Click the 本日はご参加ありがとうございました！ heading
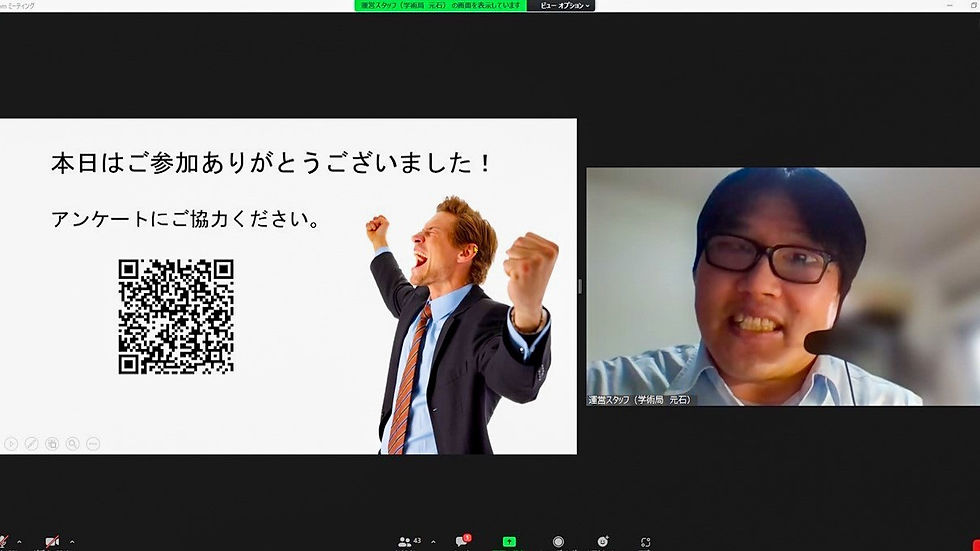 [x=271, y=163]
